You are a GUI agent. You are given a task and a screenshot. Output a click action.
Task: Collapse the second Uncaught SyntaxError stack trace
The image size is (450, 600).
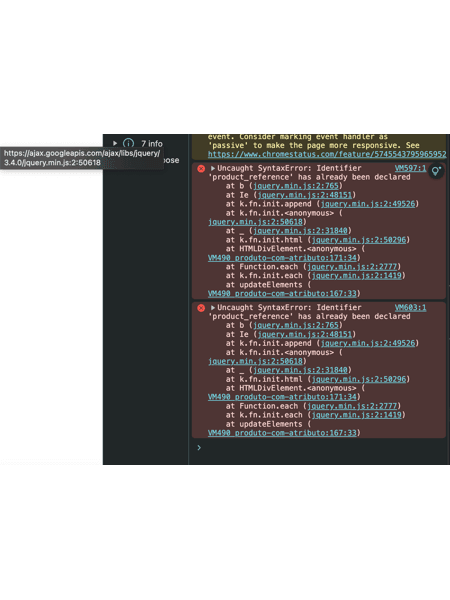(213, 308)
